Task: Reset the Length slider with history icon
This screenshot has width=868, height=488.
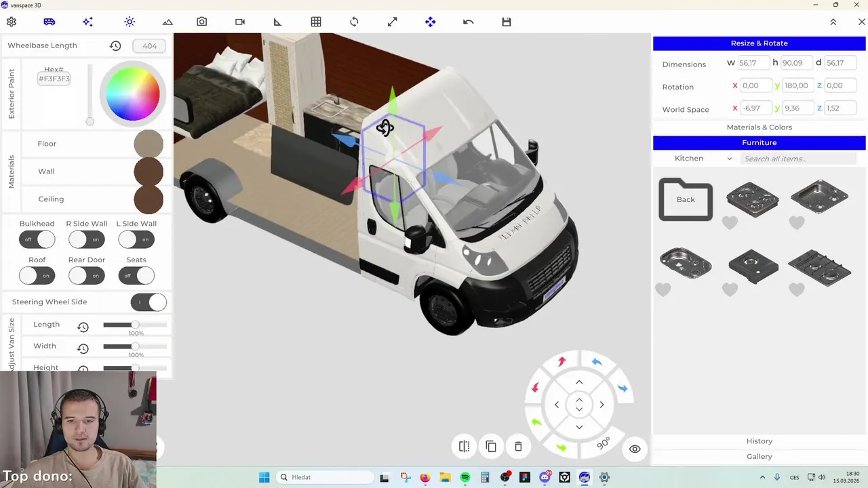Action: pos(83,327)
